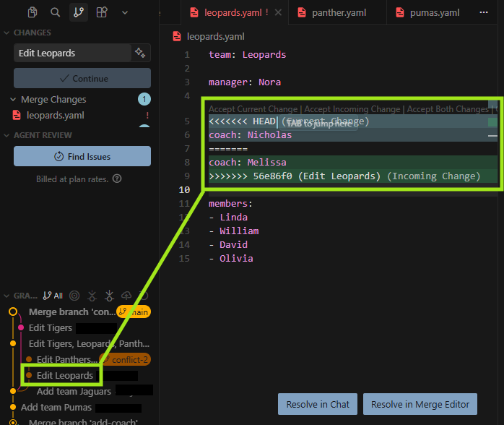Select the 'Edit Tigers' commit
The image size is (504, 425).
point(51,328)
